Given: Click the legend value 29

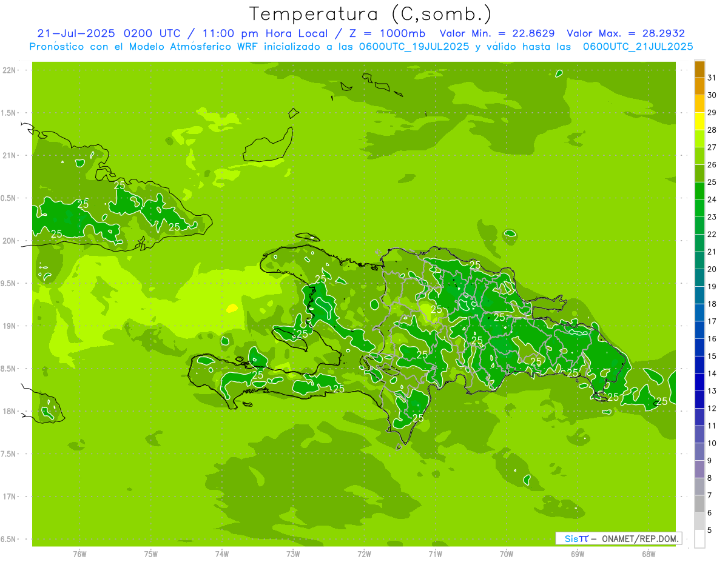Looking at the screenshot, I should 712,113.
